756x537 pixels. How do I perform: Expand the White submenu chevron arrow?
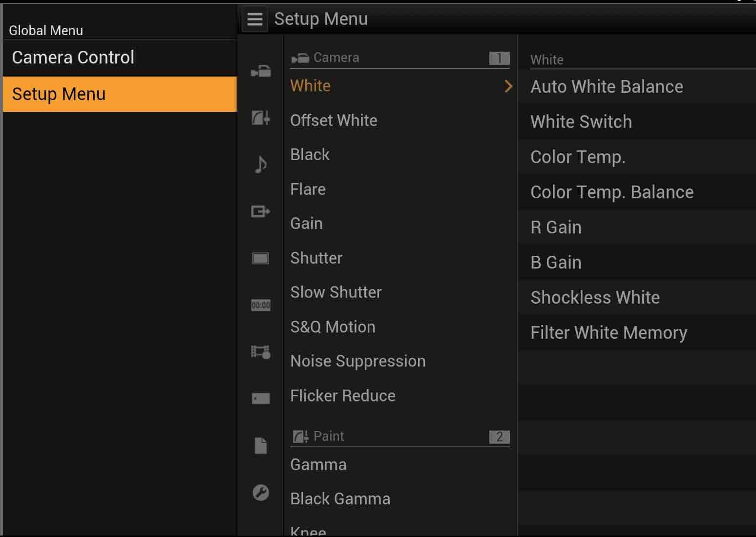pos(508,86)
